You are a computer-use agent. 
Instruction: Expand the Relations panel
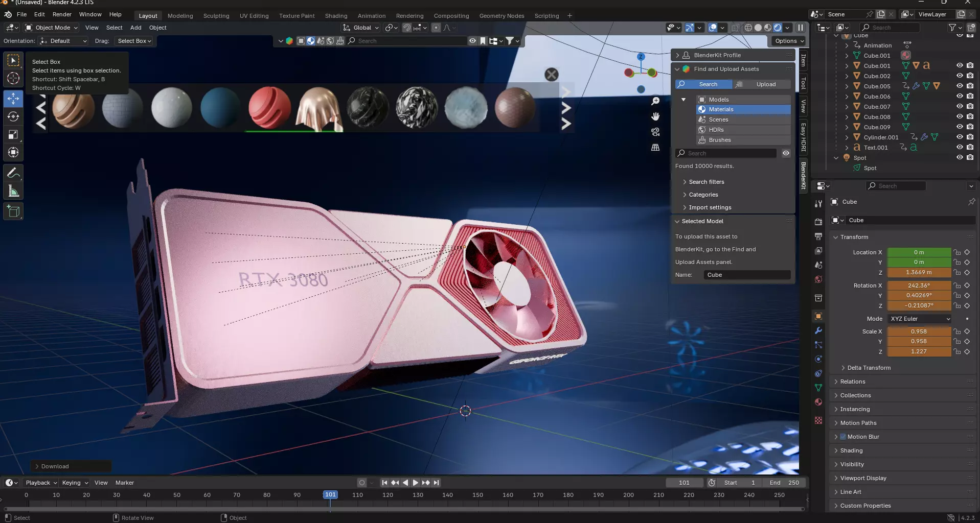point(852,382)
